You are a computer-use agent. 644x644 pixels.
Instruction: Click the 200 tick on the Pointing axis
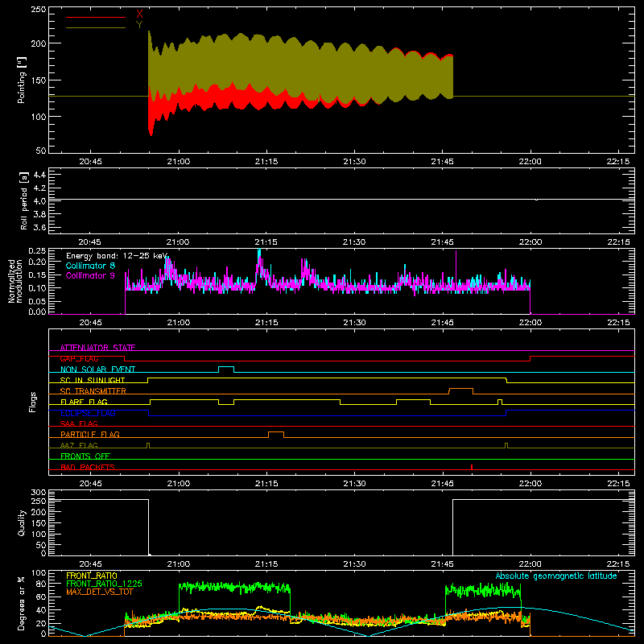(x=39, y=43)
